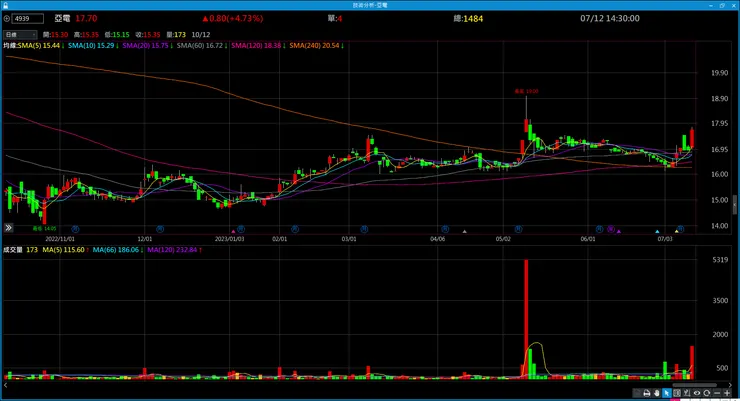Screen dimensions: 740x401
Task: Click the price change 0.80(+4.73%)
Action: coord(233,18)
